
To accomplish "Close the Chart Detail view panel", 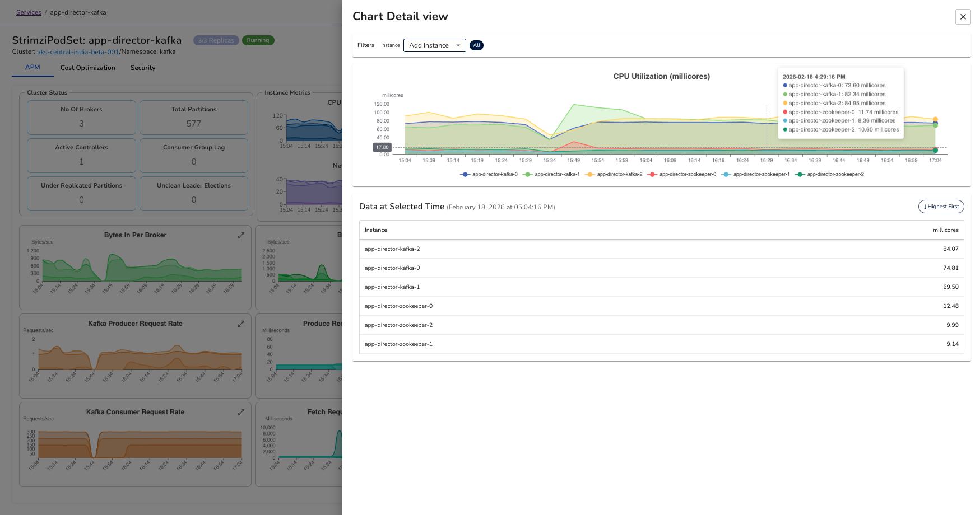I will tap(963, 17).
